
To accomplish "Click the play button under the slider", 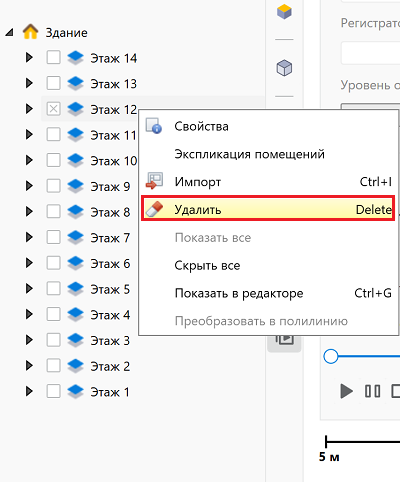I will pos(346,391).
